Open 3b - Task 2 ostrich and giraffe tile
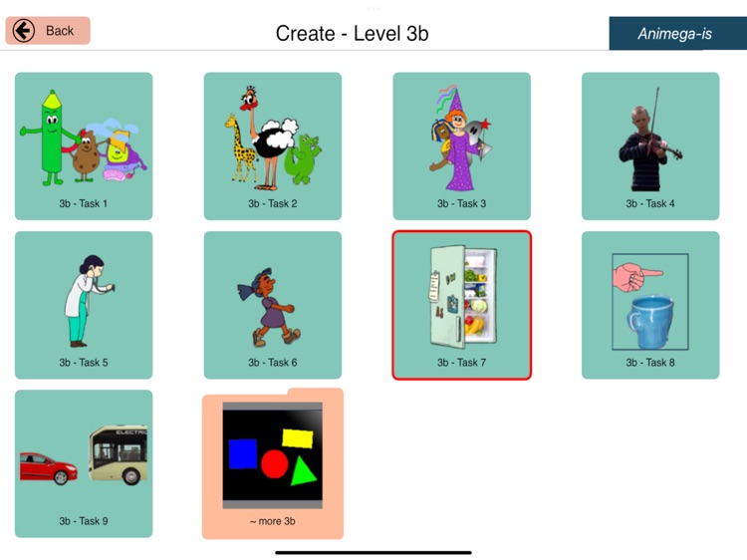 (273, 145)
